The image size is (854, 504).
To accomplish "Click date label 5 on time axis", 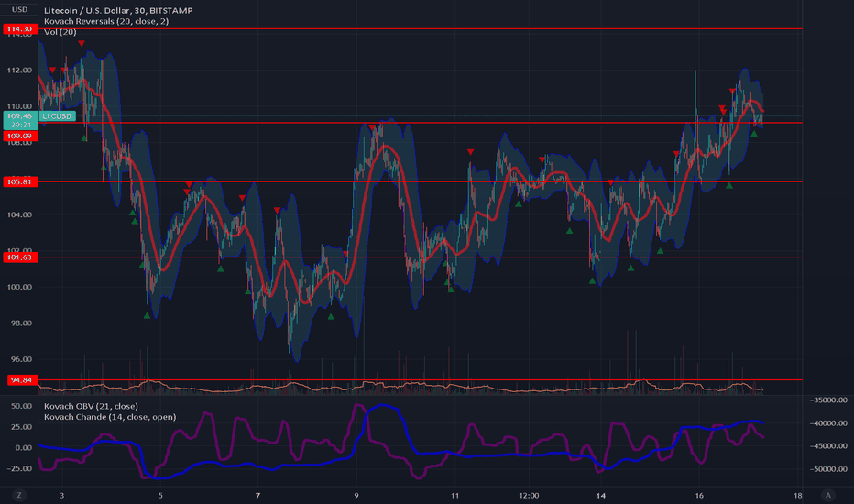I will coord(160,495).
